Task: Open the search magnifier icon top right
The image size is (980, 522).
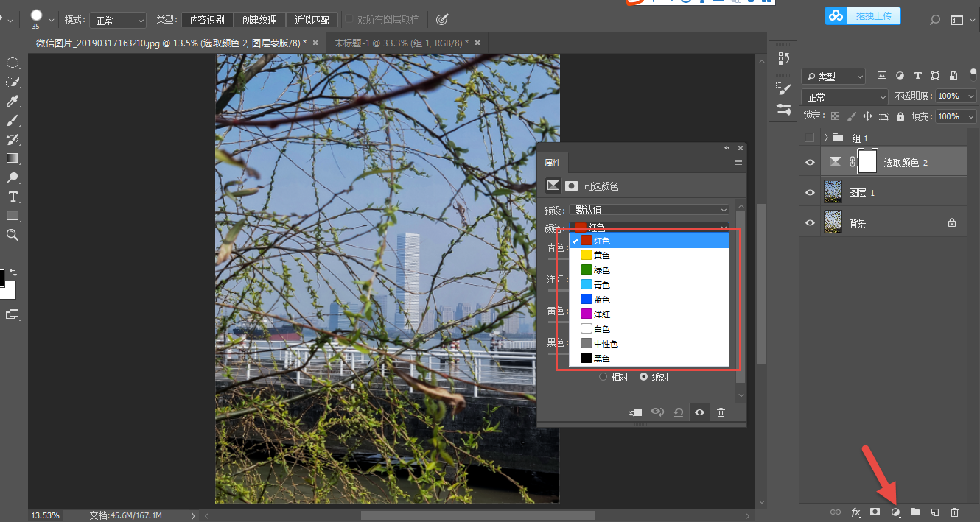Action: coord(935,21)
